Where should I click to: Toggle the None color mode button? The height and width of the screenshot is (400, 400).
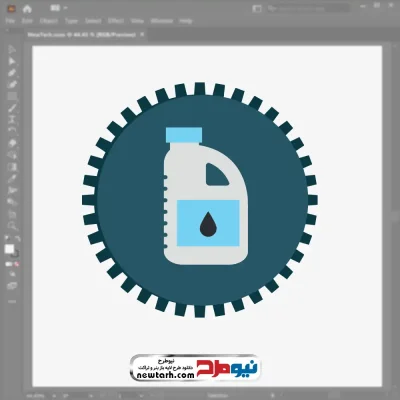16,264
